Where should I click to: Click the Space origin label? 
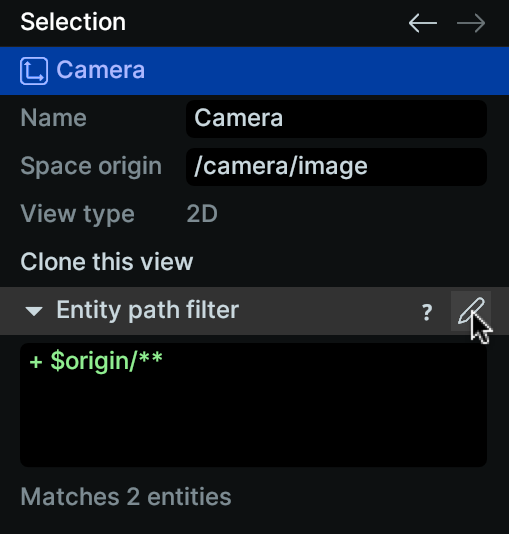(x=91, y=167)
